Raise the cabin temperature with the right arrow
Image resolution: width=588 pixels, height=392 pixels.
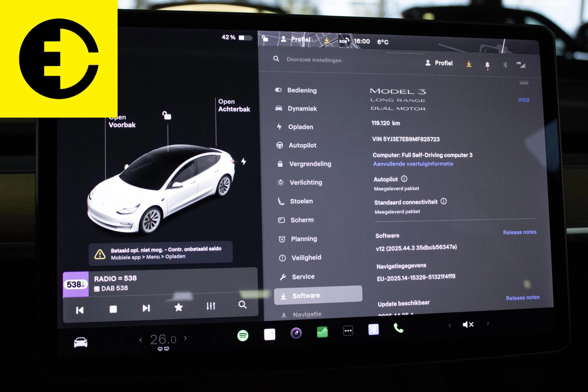(185, 339)
